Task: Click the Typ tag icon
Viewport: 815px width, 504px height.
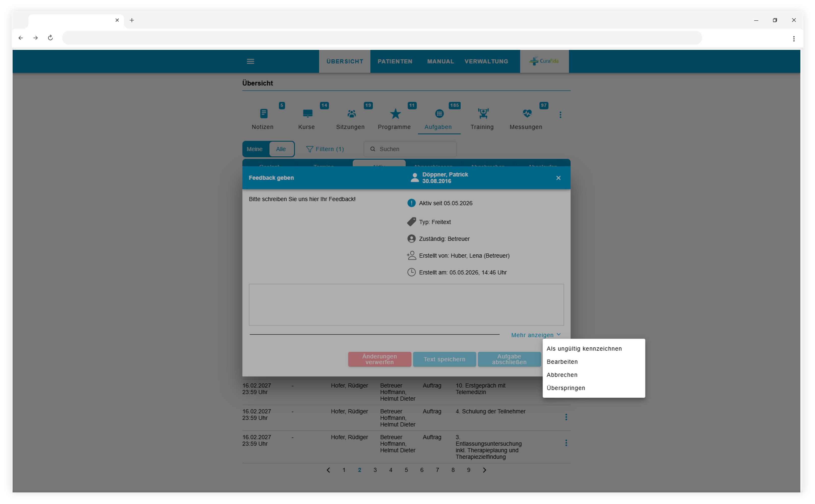Action: 411,222
